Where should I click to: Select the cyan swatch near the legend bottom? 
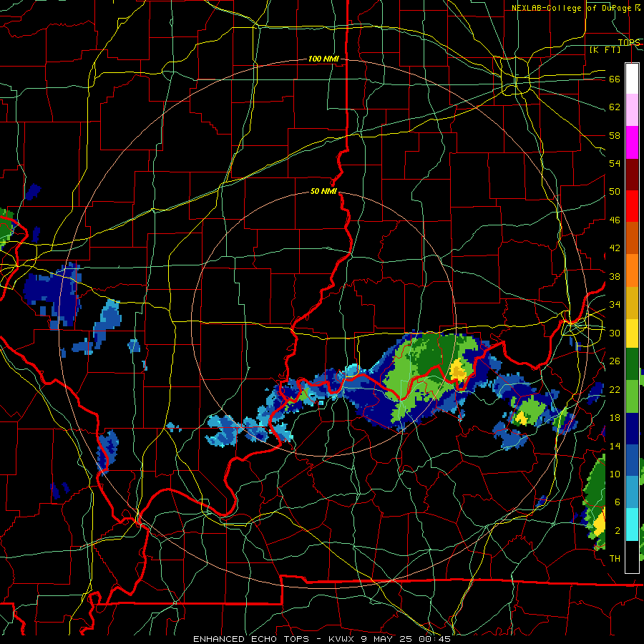pos(632,525)
